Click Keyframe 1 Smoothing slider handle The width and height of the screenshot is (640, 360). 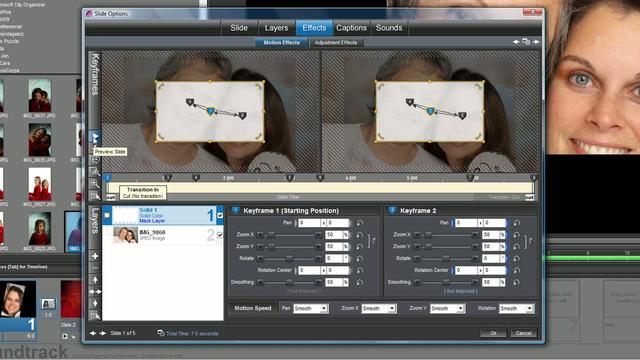coord(289,282)
